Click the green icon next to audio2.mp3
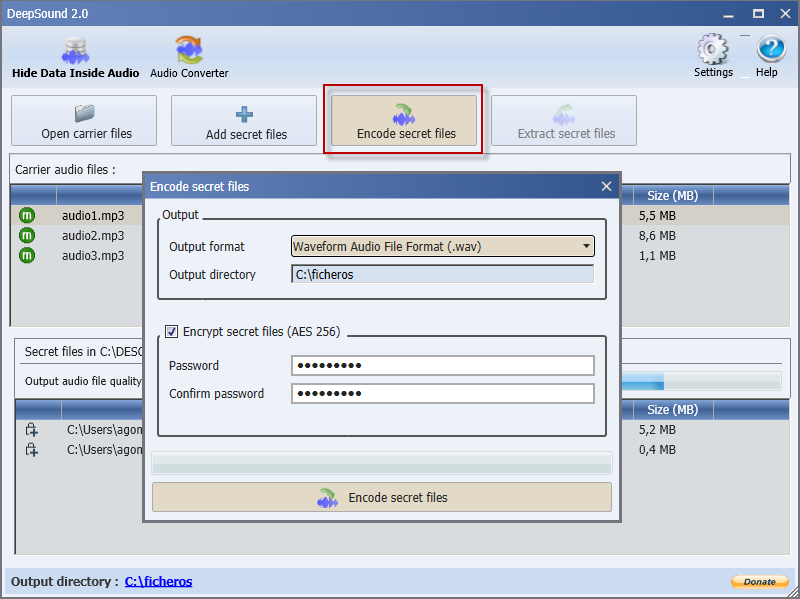Viewport: 800px width, 599px height. [x=27, y=235]
